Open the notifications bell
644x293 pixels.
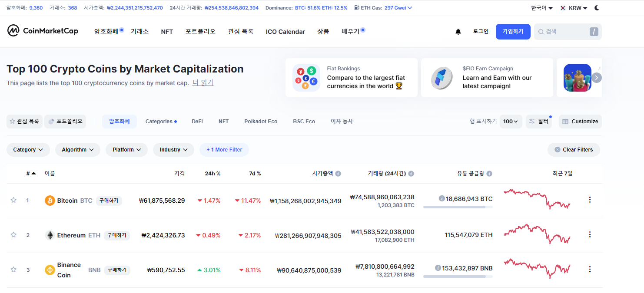pos(458,32)
